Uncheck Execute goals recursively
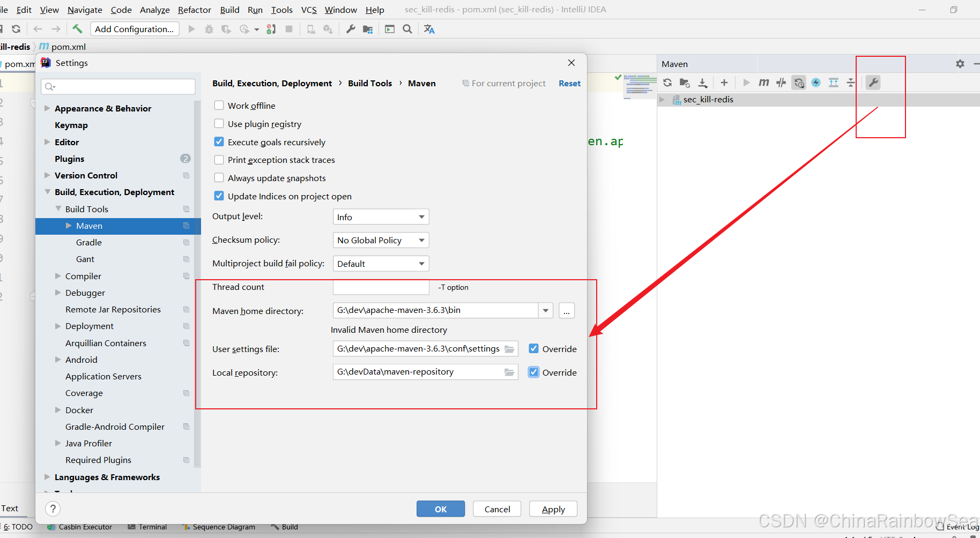Screen dimensions: 980x538 tap(219, 141)
